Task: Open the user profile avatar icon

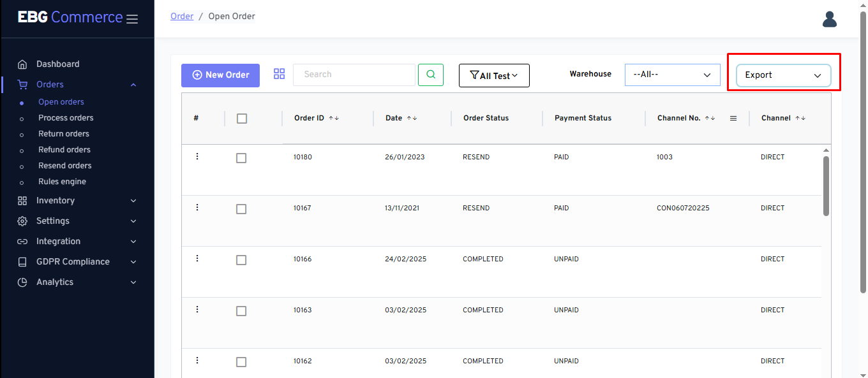Action: tap(829, 20)
